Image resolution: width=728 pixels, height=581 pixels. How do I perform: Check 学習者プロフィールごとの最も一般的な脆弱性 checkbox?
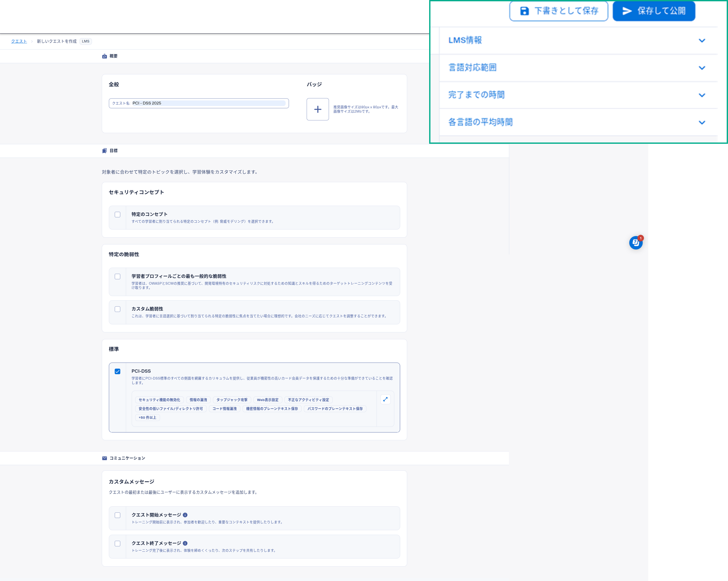(118, 277)
